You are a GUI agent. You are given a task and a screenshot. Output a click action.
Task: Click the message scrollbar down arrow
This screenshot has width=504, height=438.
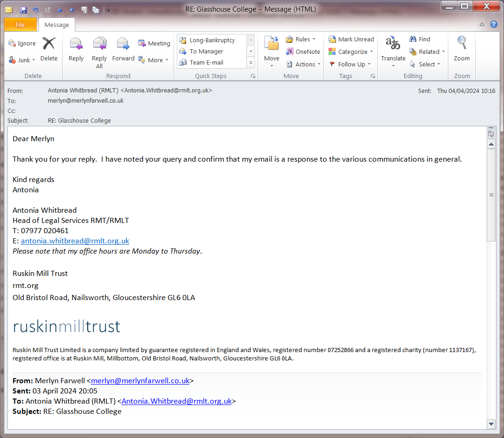491,424
